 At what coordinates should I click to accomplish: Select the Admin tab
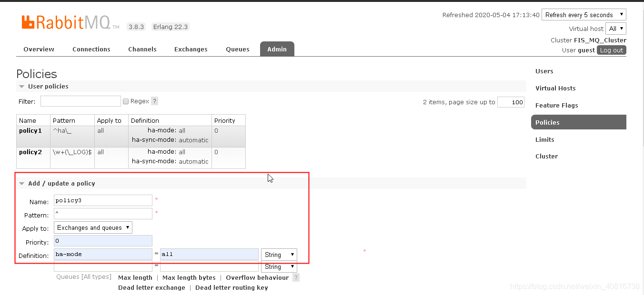[277, 49]
